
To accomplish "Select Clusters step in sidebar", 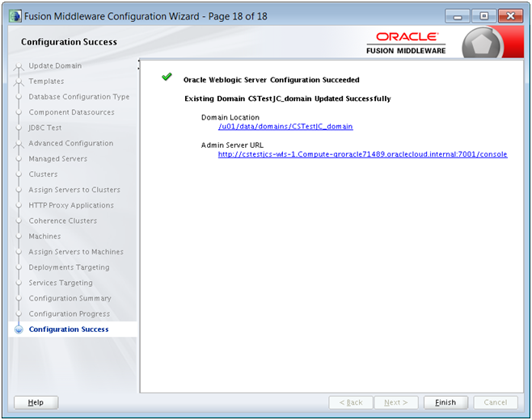I will click(x=43, y=174).
